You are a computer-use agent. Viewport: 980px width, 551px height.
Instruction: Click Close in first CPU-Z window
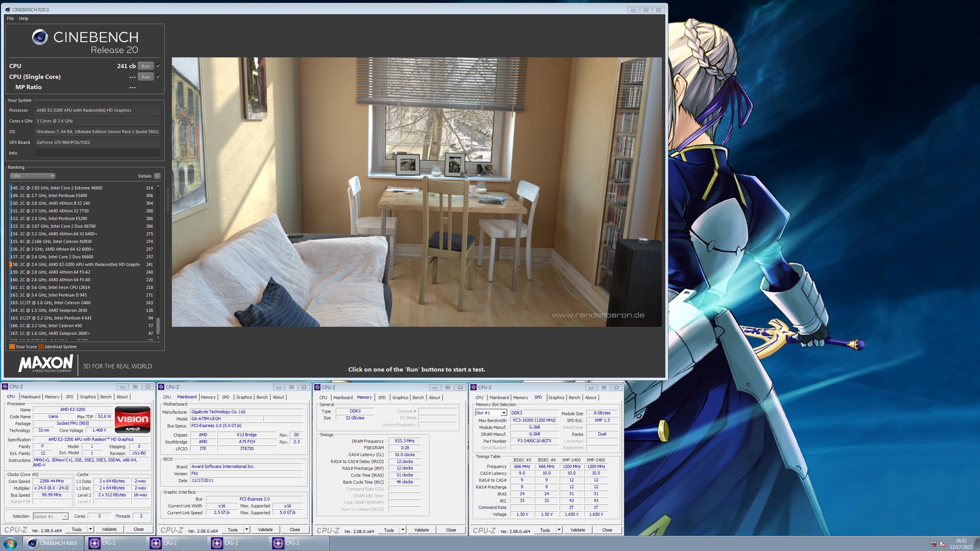[139, 529]
